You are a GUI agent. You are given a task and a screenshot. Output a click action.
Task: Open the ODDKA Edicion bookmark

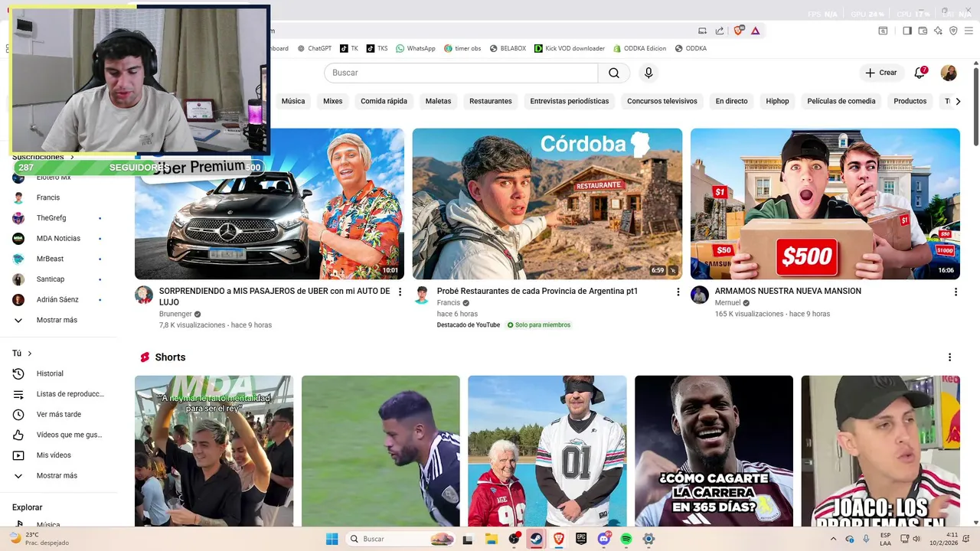(640, 48)
